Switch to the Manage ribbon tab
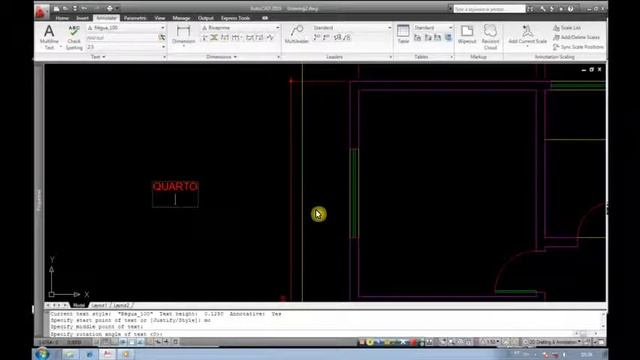 click(x=181, y=18)
